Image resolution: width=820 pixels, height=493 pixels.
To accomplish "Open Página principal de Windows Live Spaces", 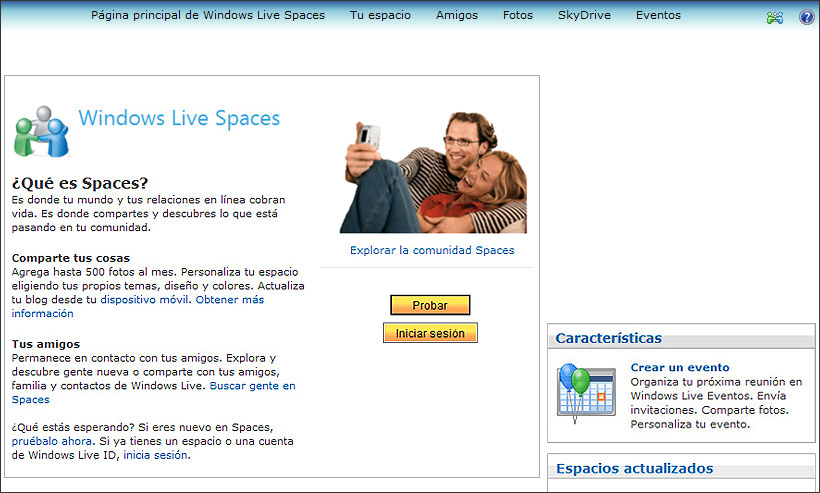I will tap(208, 15).
